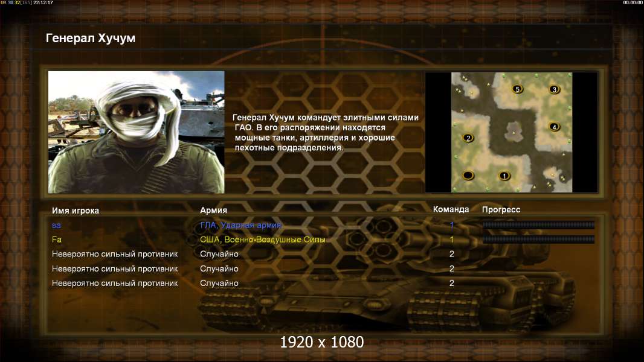Click army 'США, Военно-Воздушные Силы'
The height and width of the screenshot is (362, 644).
262,240
